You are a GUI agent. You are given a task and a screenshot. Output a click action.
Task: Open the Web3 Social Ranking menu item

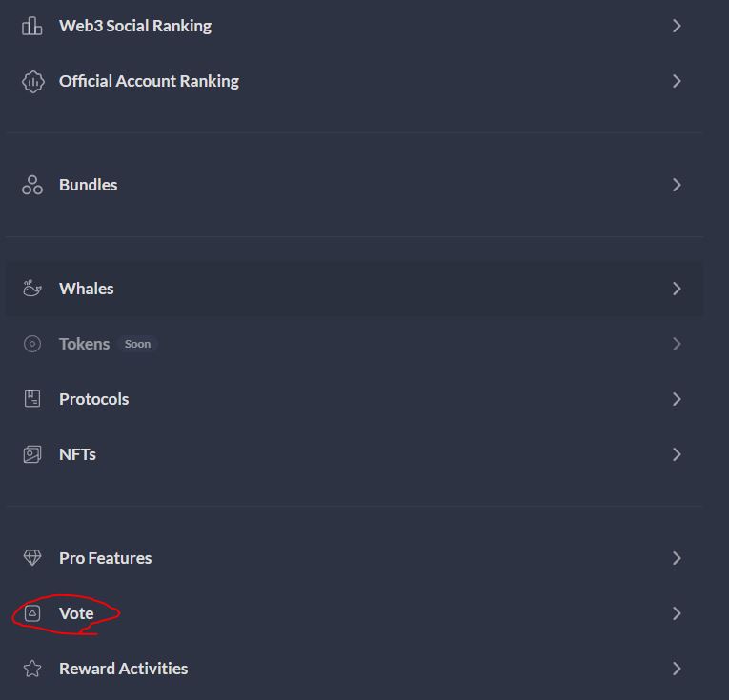pyautogui.click(x=354, y=26)
